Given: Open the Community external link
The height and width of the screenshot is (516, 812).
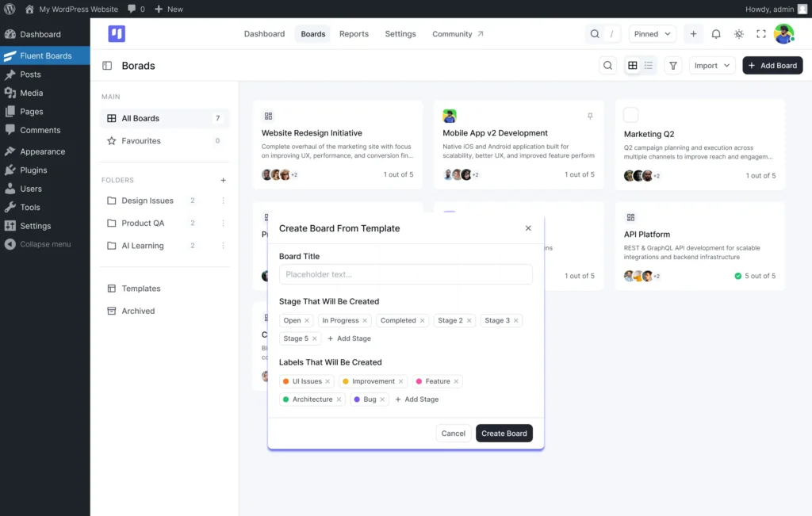Looking at the screenshot, I should 458,33.
